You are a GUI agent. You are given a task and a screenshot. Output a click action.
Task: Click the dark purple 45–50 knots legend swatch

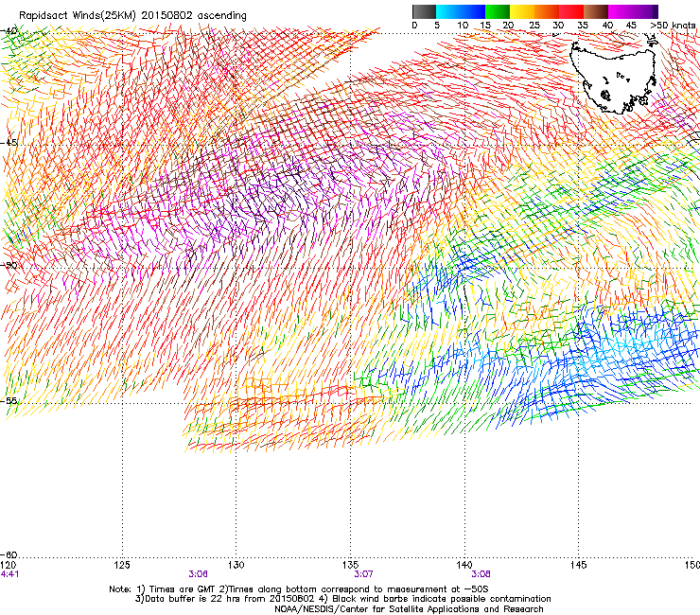point(645,11)
